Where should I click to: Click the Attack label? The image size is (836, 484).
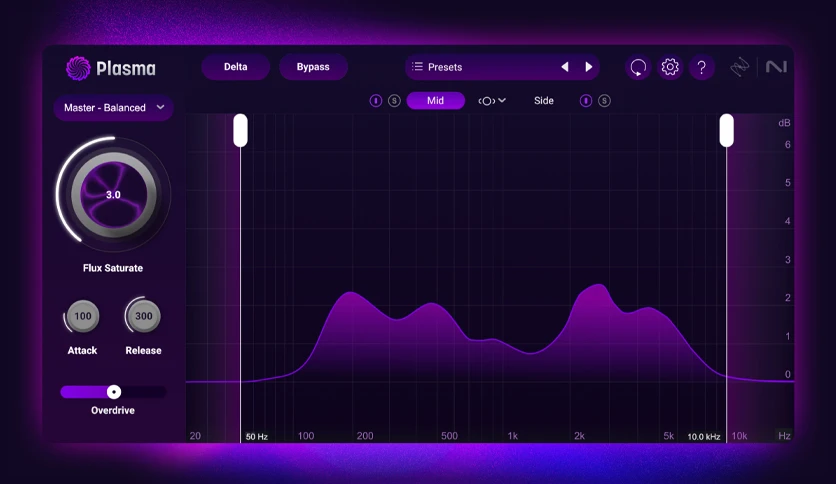(82, 351)
